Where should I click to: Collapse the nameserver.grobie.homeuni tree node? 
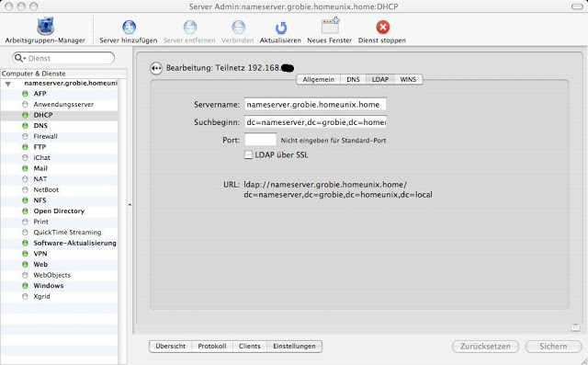(8, 84)
